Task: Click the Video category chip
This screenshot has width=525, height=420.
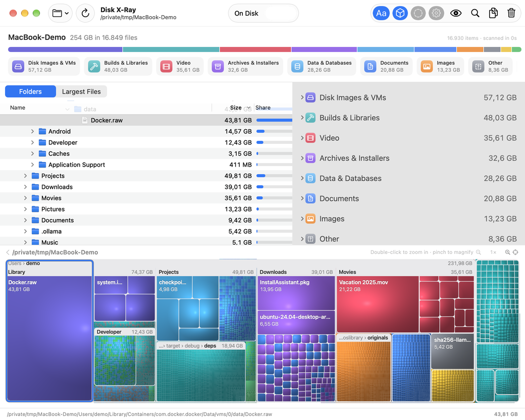Action: pyautogui.click(x=180, y=66)
